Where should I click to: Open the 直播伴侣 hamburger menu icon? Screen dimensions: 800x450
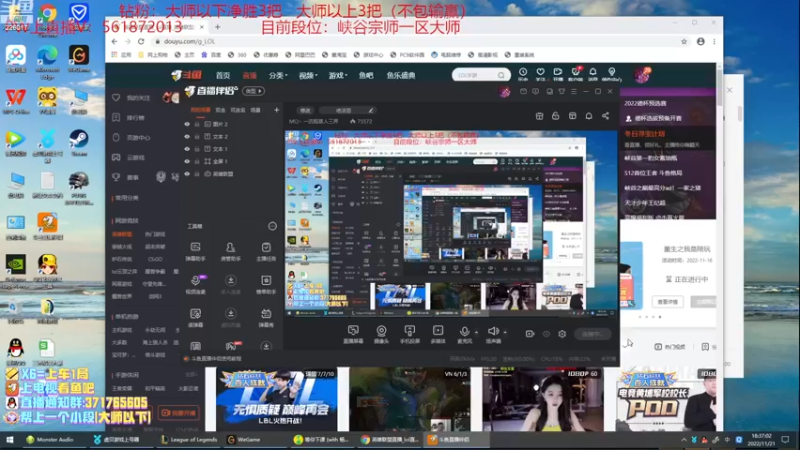pos(573,91)
